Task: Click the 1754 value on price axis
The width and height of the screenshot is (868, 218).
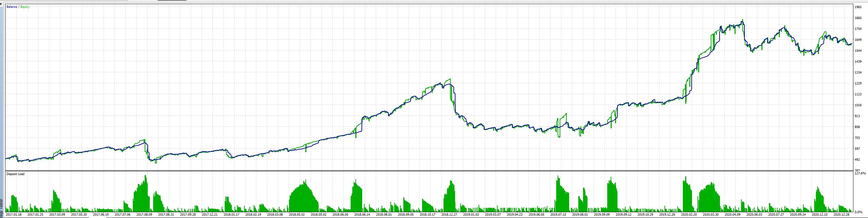Action: click(x=858, y=29)
